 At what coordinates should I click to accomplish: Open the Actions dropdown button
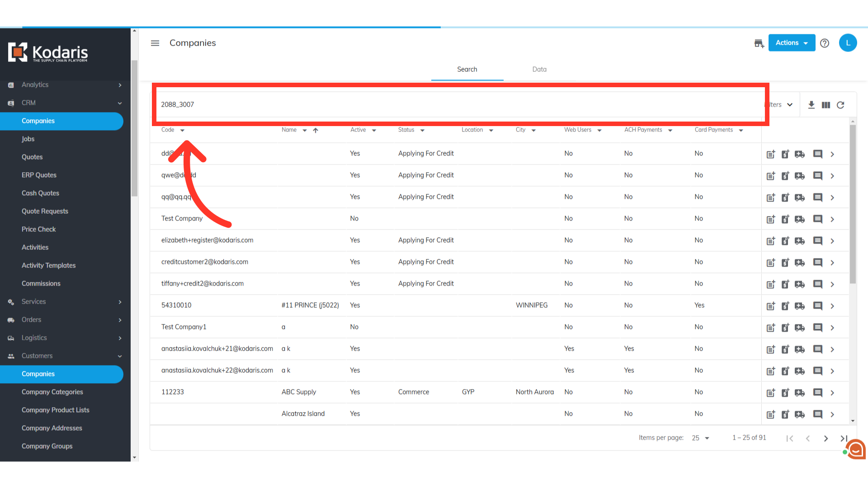coord(792,43)
